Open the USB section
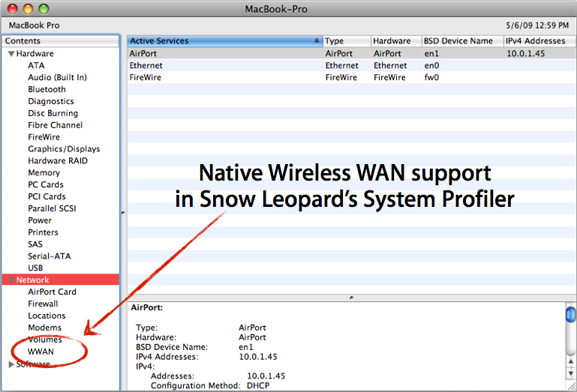577x392 pixels. point(35,268)
